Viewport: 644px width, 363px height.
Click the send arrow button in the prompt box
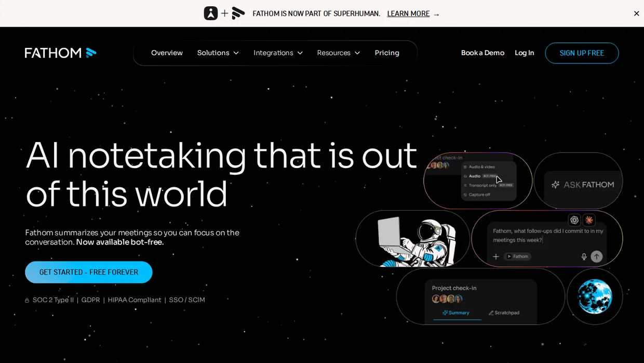pos(597,256)
